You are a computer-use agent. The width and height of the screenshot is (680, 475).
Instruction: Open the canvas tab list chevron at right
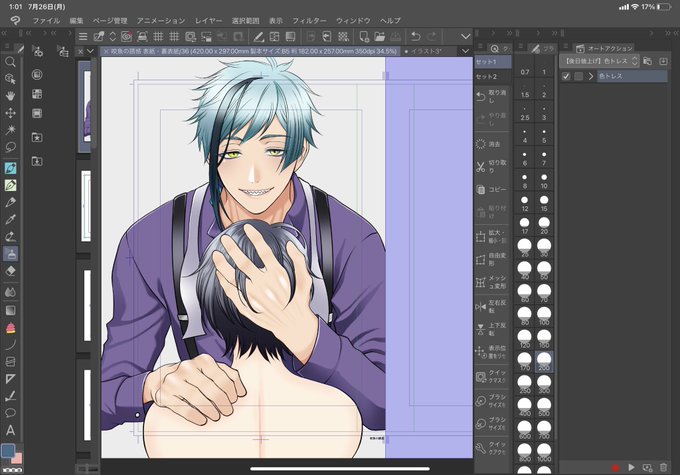[465, 51]
